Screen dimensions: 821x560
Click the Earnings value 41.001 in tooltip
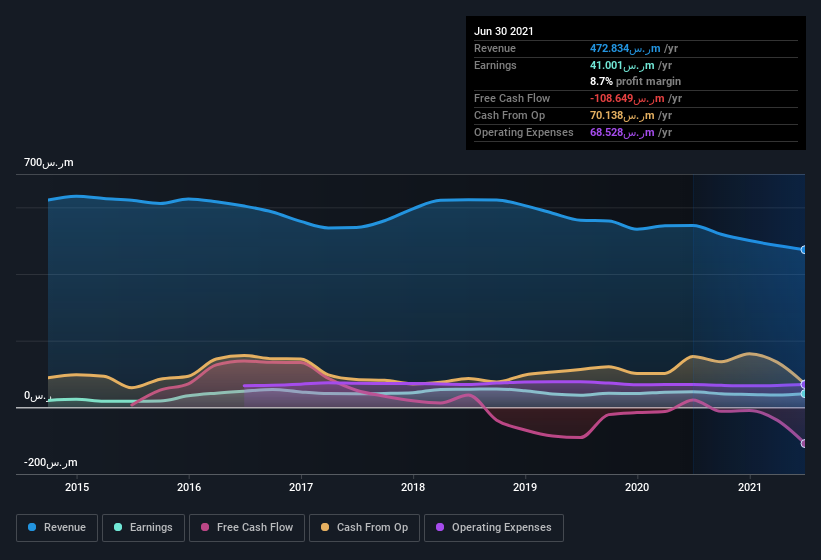pyautogui.click(x=622, y=65)
